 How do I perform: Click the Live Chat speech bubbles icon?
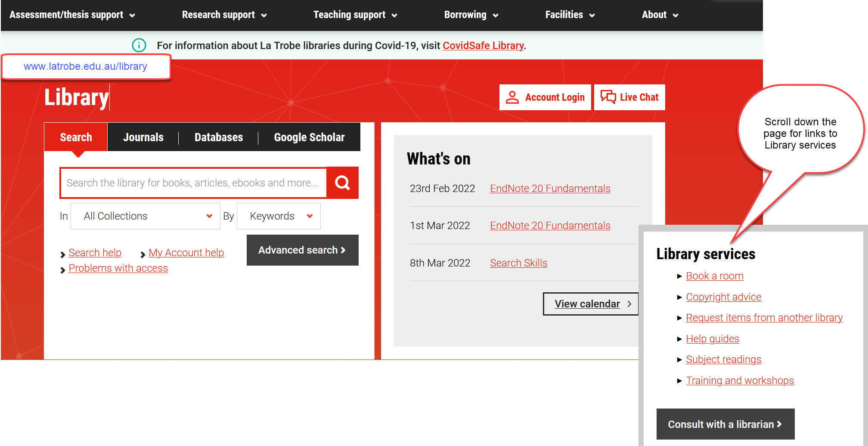click(x=608, y=97)
